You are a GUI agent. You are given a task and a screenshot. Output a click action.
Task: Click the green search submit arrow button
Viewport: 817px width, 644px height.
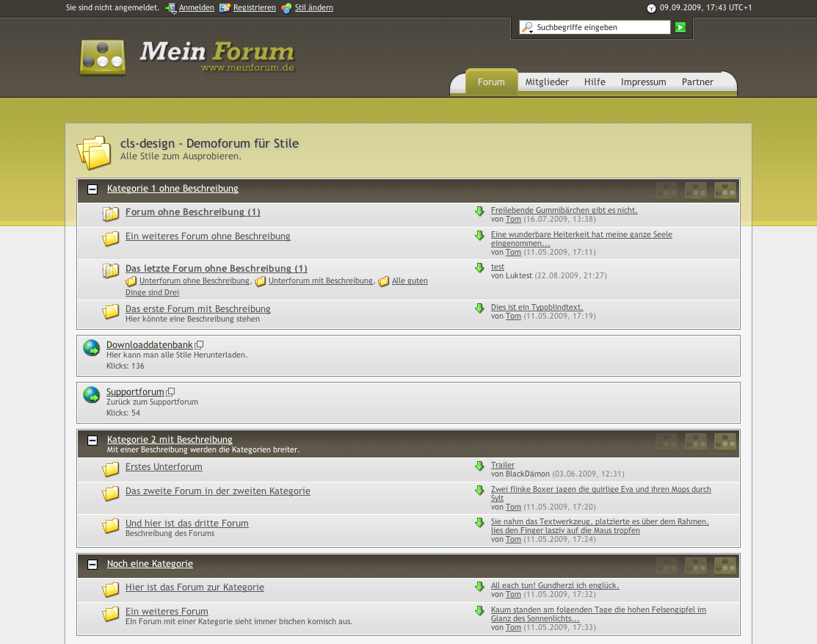click(680, 27)
